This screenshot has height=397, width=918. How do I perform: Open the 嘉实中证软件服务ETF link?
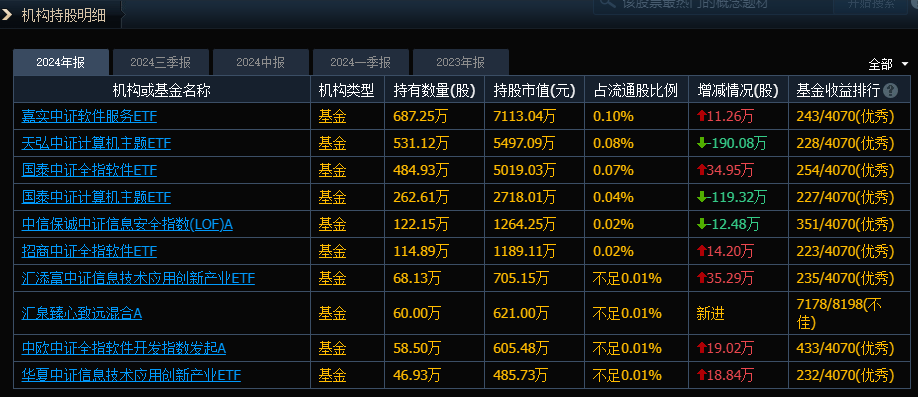pos(89,117)
